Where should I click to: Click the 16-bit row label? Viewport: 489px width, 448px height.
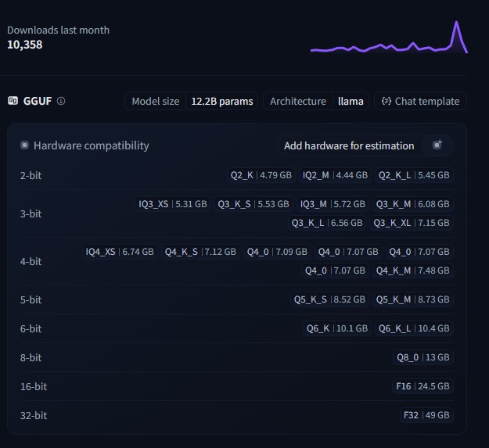click(x=34, y=387)
